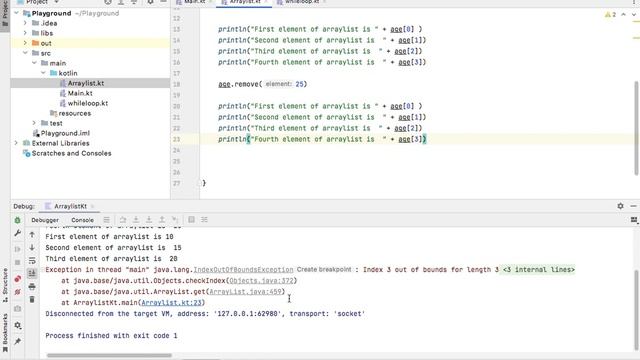
Task: Click the Step Out icon
Action: (162, 220)
